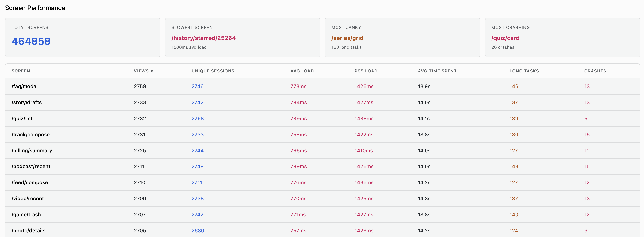Screen dimensions: 644x237
Task: Open the 2680 sessions link for /photo/details
Action: click(198, 230)
